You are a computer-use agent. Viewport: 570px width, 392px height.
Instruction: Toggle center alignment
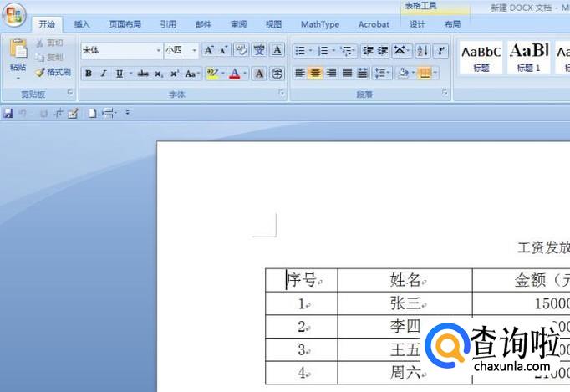click(315, 73)
